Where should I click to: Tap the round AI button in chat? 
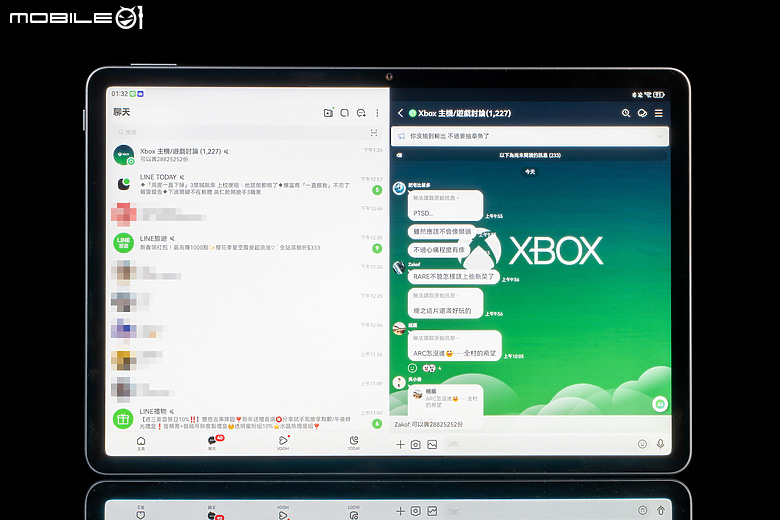pos(660,404)
